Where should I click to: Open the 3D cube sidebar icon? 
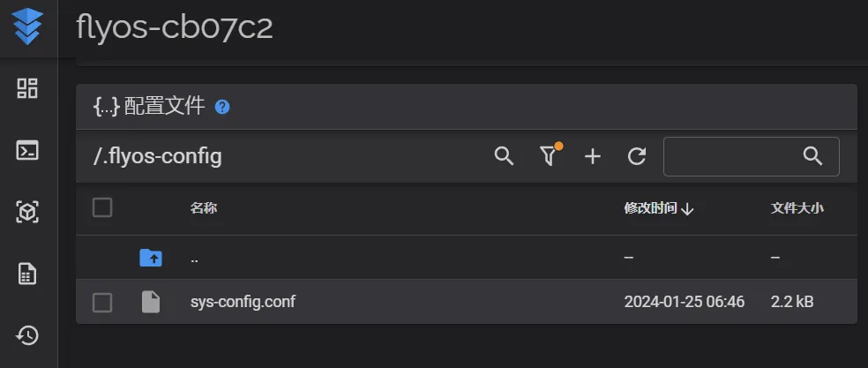coord(27,212)
